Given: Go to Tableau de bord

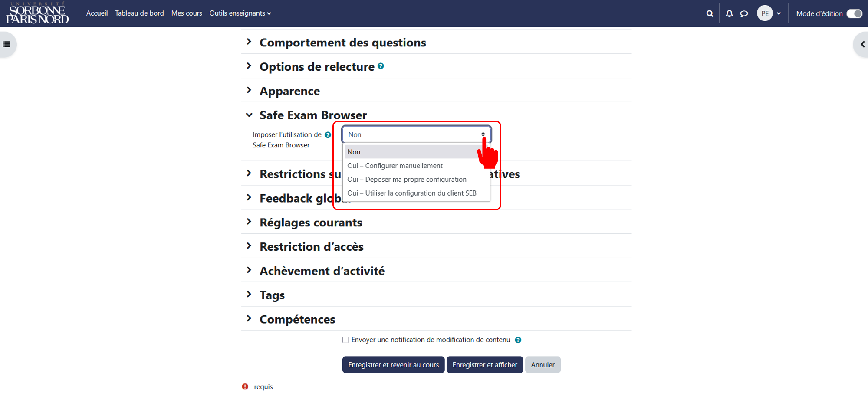Looking at the screenshot, I should [139, 13].
